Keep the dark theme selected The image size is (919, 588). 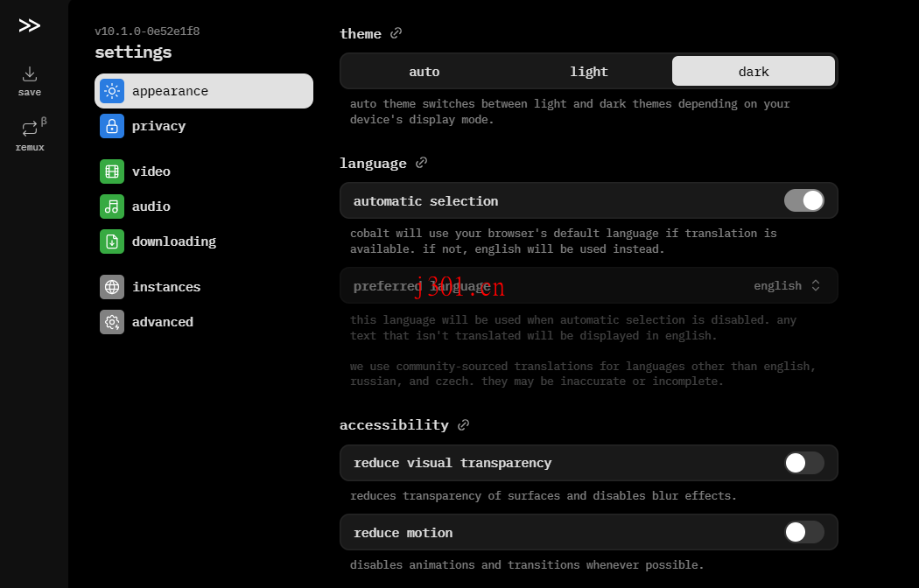pyautogui.click(x=754, y=71)
